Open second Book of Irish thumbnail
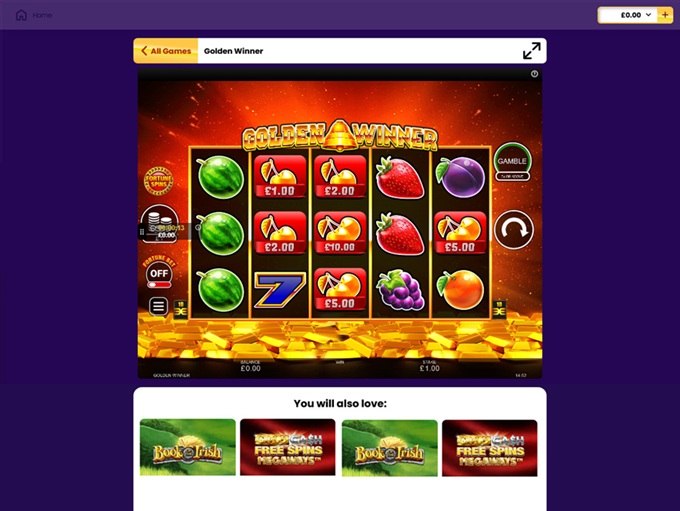 (x=389, y=448)
